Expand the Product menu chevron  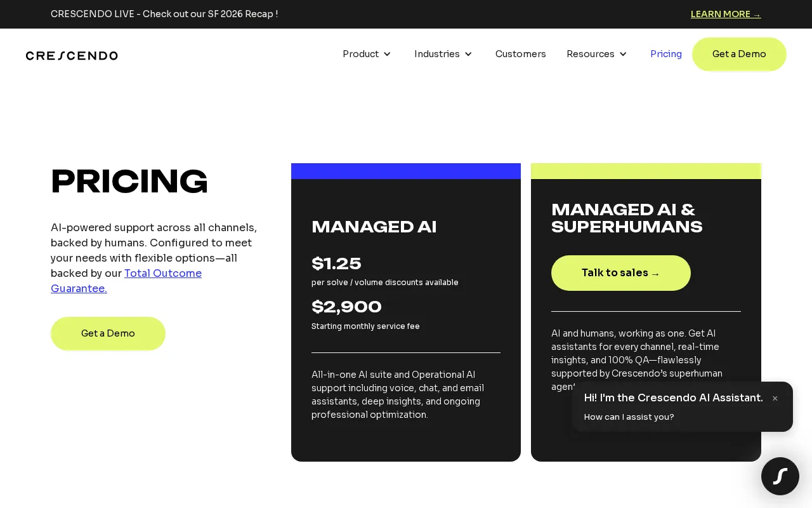point(387,54)
